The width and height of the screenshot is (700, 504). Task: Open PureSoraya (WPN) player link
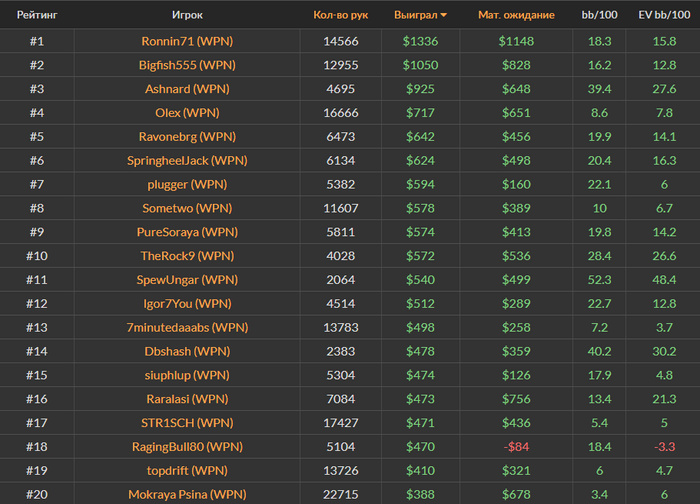coord(187,232)
